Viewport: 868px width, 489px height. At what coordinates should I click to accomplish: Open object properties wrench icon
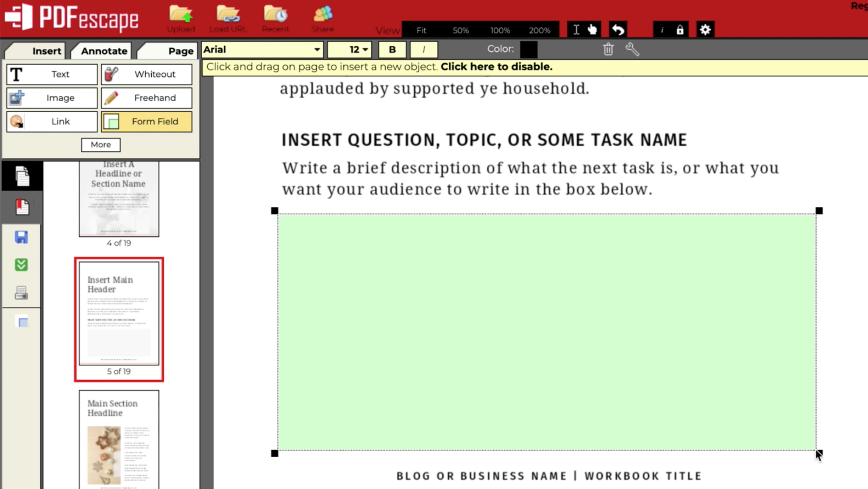632,49
